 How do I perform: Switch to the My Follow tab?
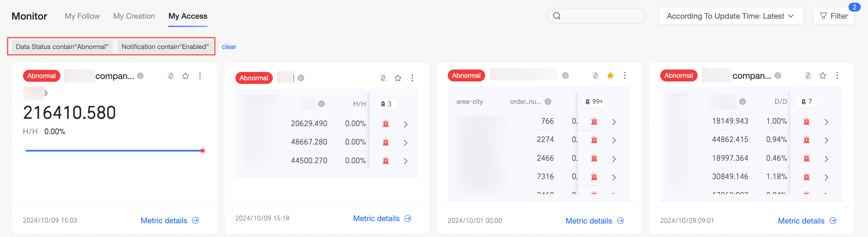82,16
